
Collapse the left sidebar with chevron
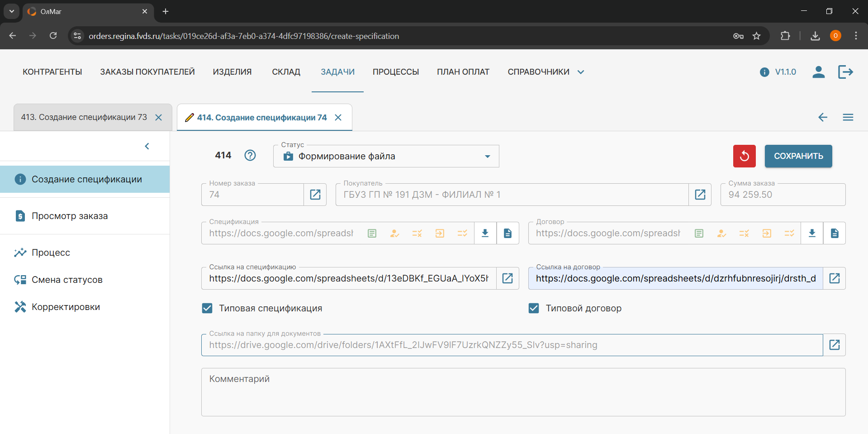click(147, 146)
